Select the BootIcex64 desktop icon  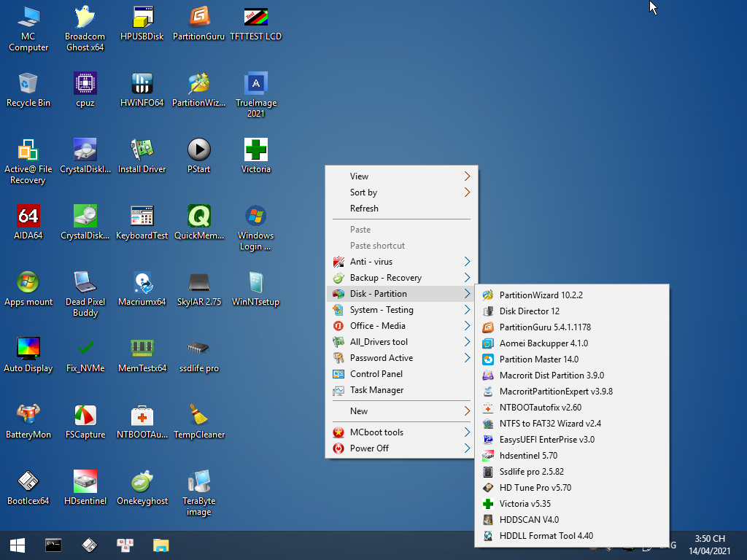click(x=28, y=488)
